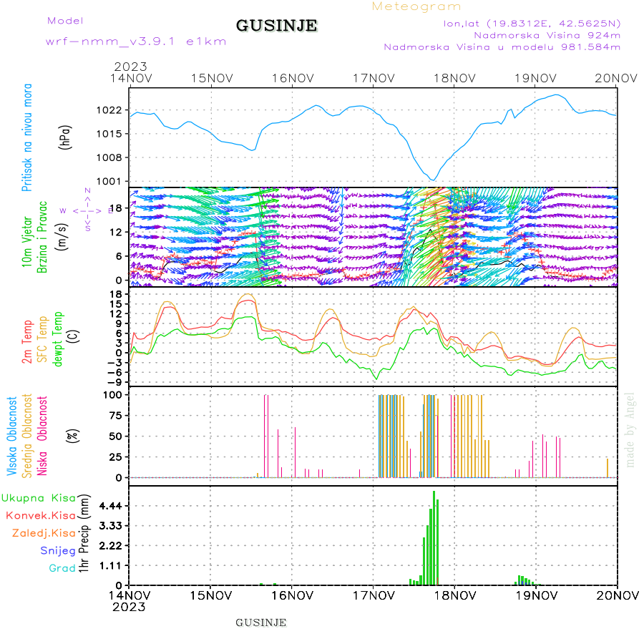Click 15NOV on the bottom date axis
This screenshot has height=644, width=644.
click(210, 595)
